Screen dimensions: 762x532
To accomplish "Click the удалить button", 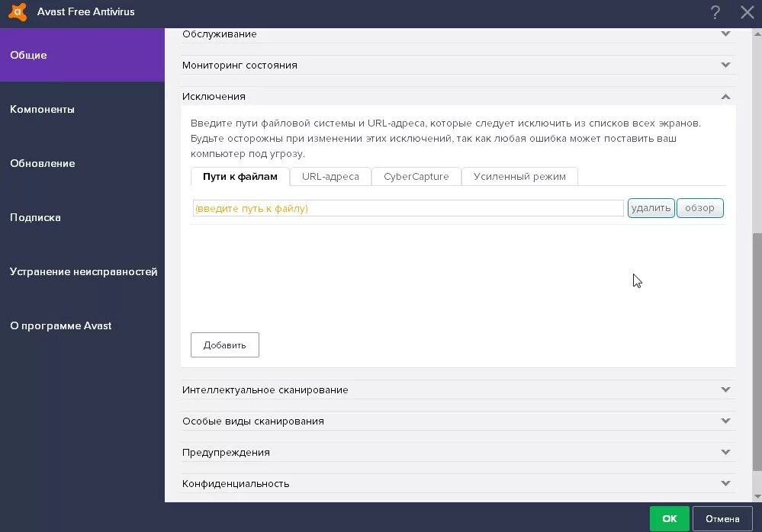I will click(651, 208).
